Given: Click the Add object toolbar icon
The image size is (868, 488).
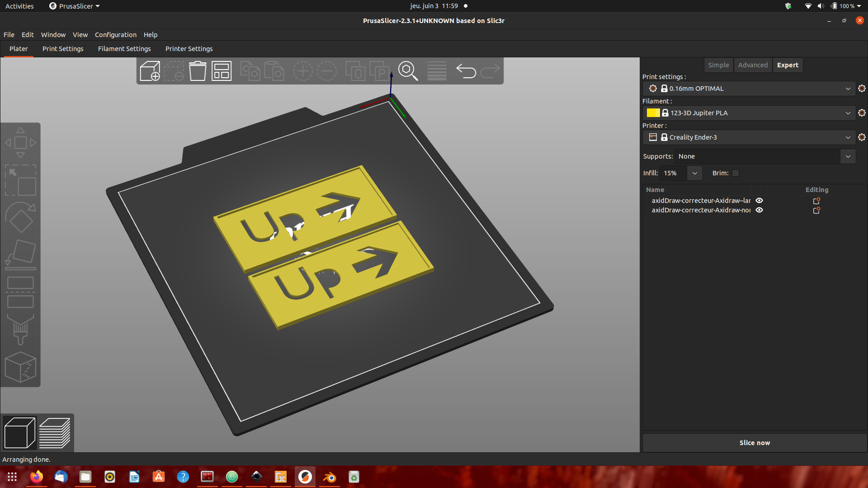Looking at the screenshot, I should tap(150, 71).
